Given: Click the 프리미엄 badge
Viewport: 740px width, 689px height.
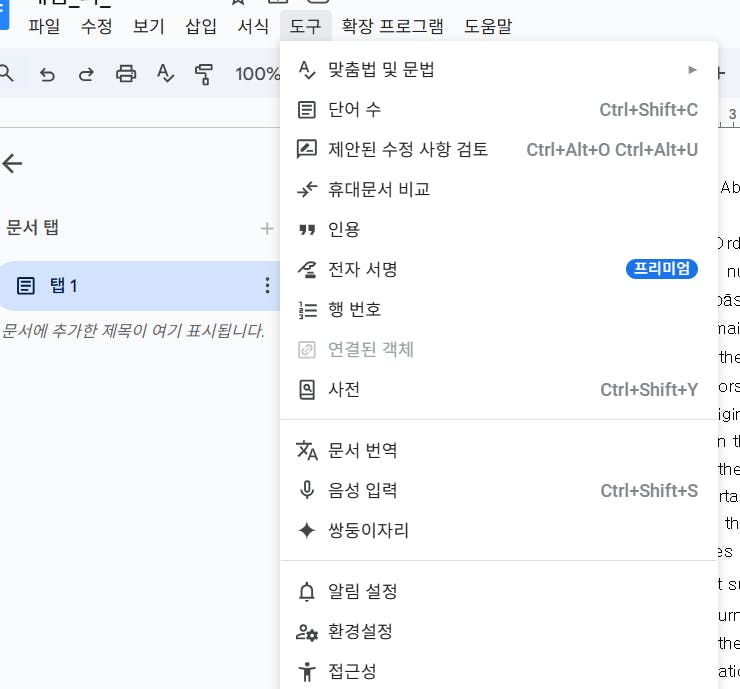Looking at the screenshot, I should pos(662,269).
